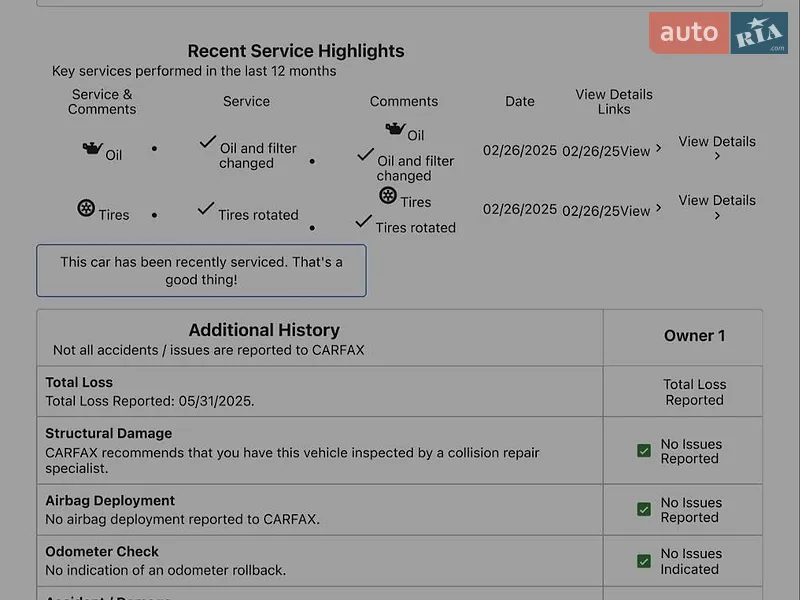The image size is (800, 600).
Task: Click 'Odometer Check' row title
Action: click(102, 552)
